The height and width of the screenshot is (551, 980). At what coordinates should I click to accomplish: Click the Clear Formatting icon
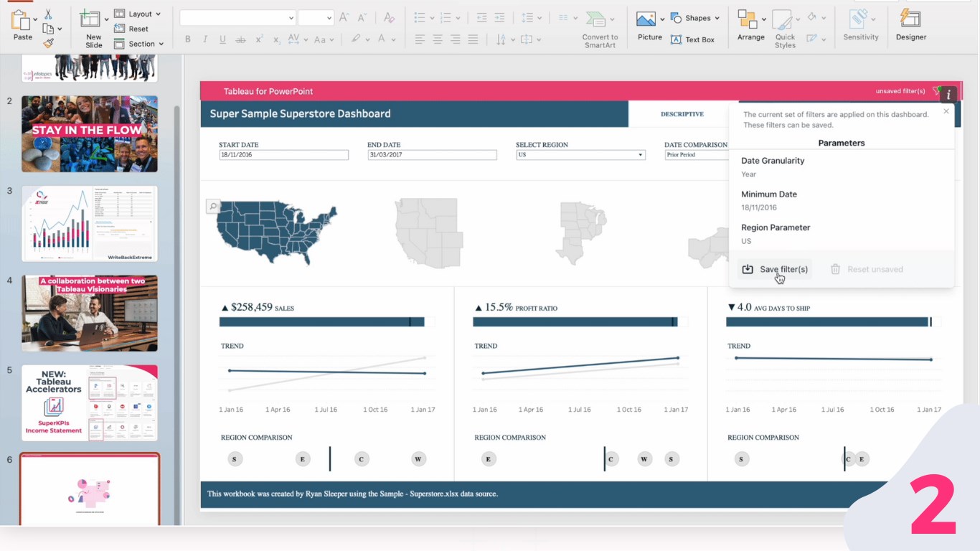pos(389,18)
